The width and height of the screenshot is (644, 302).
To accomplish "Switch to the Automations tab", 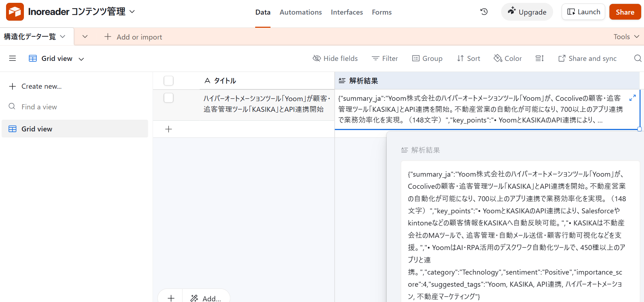I will [x=300, y=12].
